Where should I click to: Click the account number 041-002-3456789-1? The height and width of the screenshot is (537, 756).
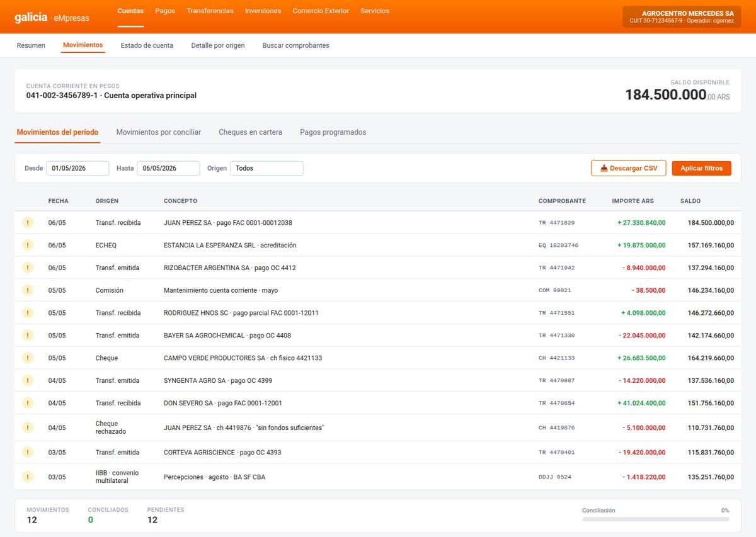(x=62, y=96)
